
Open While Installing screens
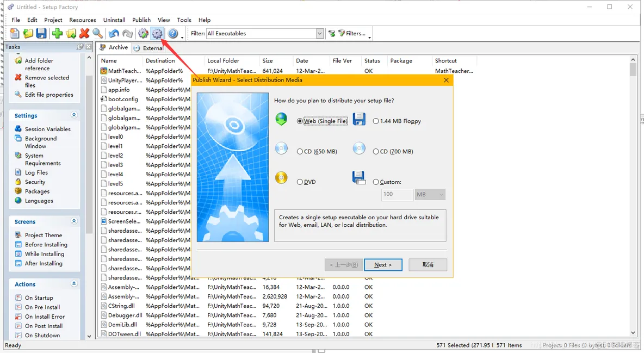click(x=45, y=254)
